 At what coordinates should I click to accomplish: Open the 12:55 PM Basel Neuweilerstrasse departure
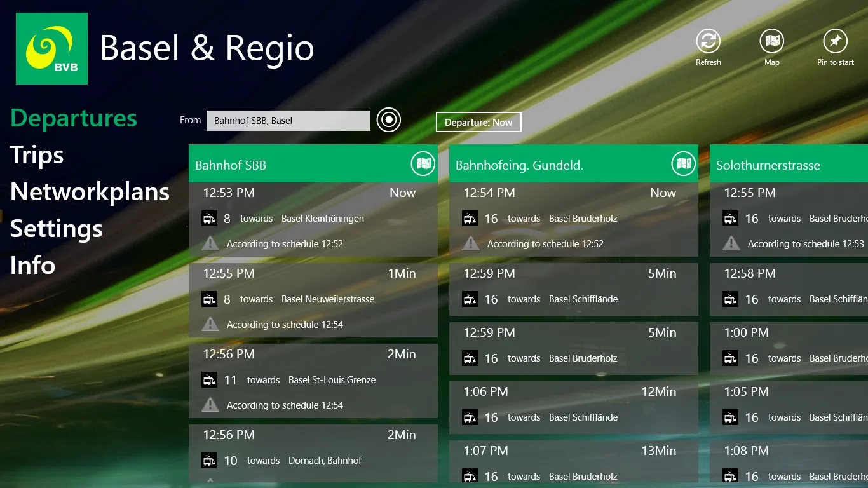point(313,300)
